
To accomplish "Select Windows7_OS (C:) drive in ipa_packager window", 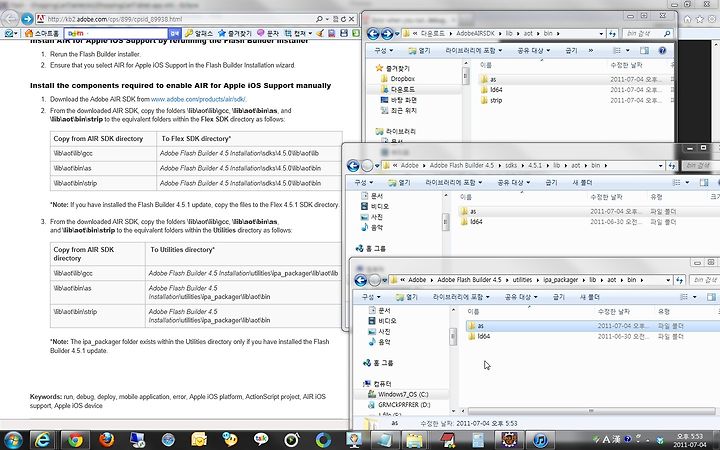I will click(398, 394).
